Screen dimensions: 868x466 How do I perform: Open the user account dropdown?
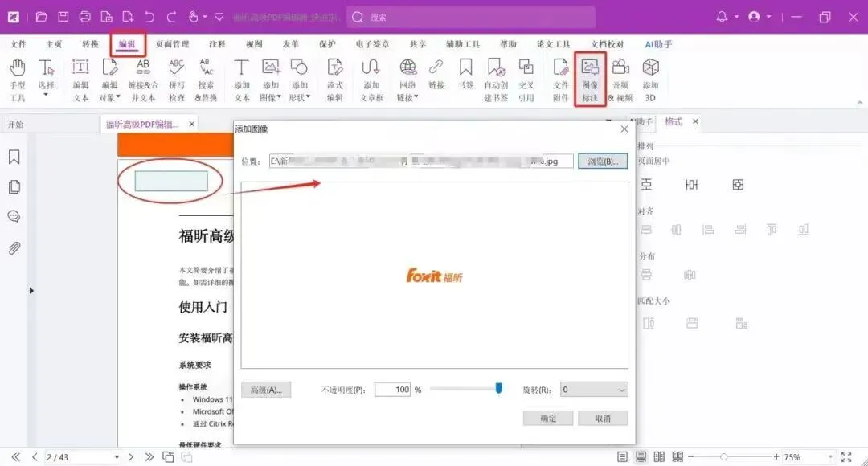pos(769,17)
